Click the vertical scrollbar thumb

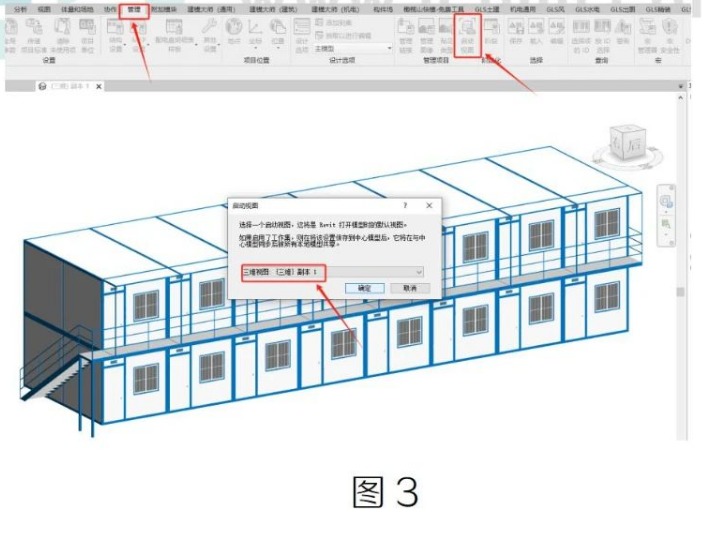click(681, 292)
